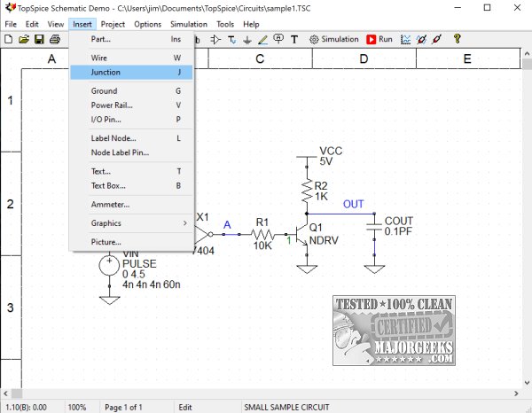Viewport: 532px width, 413px height.
Task: Click the 7404 inverter label
Action: point(203,251)
